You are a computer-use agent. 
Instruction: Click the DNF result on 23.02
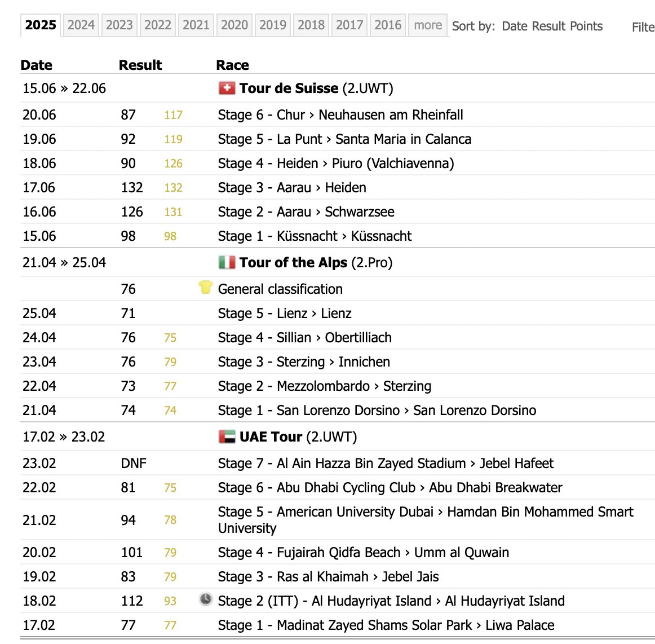[x=134, y=464]
